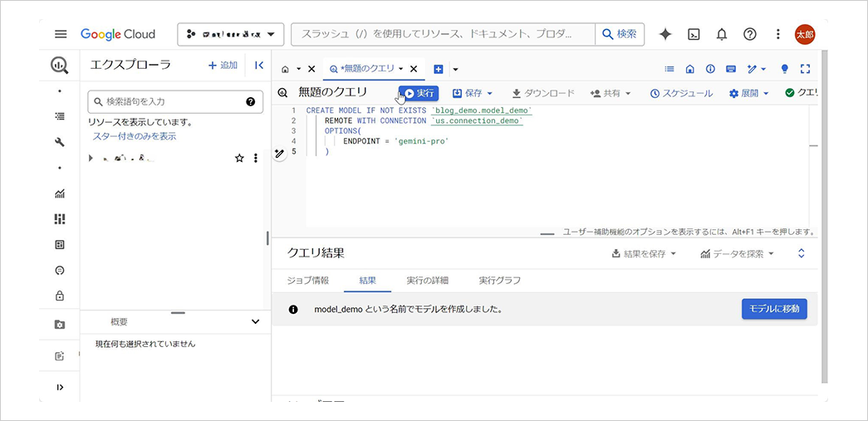Screen dimensions: 868x421
Task: Open the folder settings icon in sidebar
Action: [x=60, y=325]
